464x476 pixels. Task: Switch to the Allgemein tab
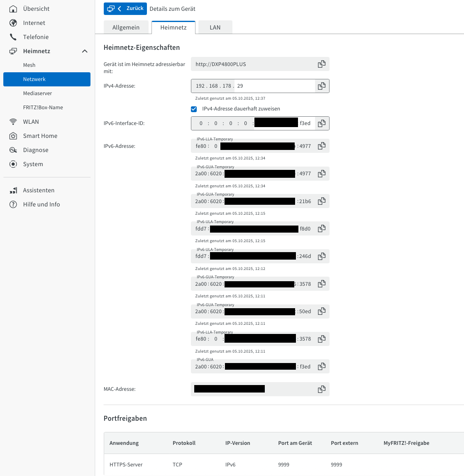(x=126, y=27)
